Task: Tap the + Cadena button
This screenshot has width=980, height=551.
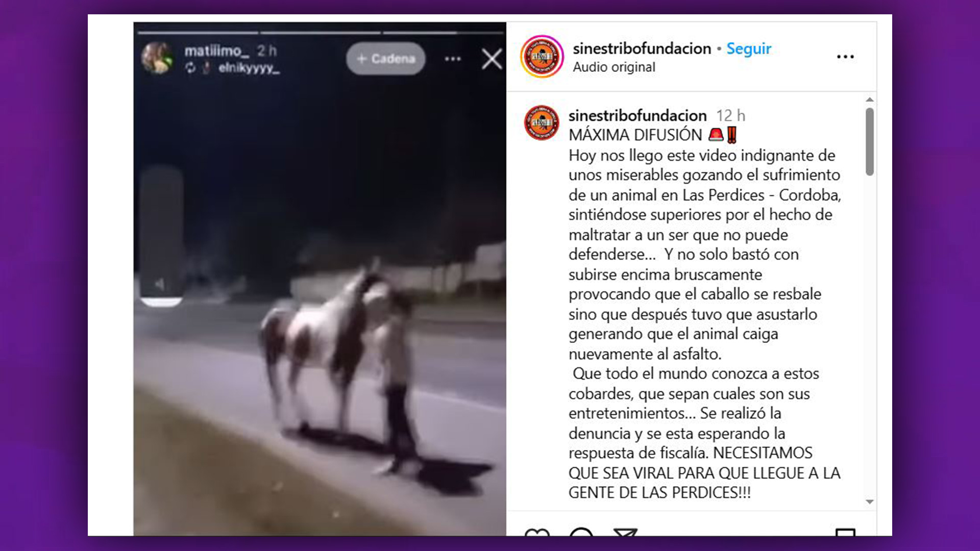Action: (386, 59)
